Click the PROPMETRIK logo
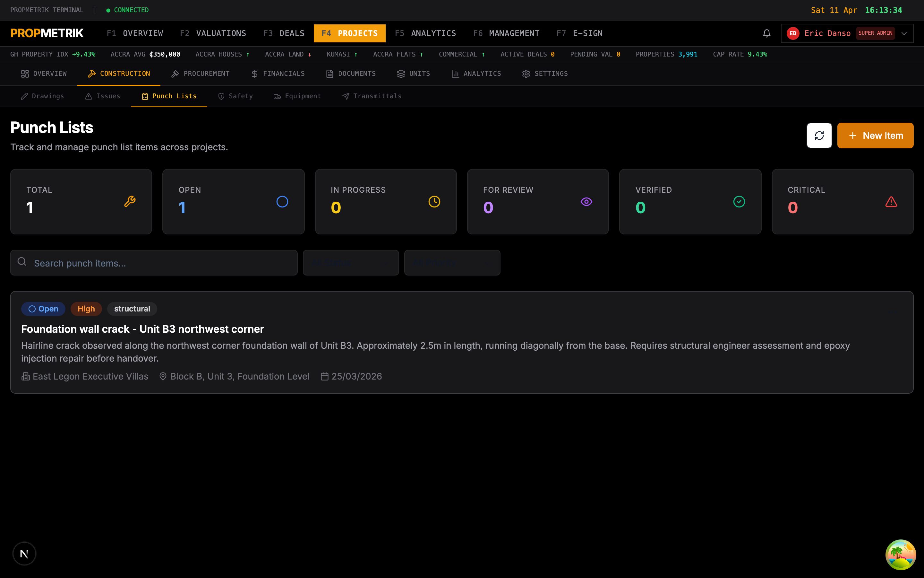The image size is (924, 578). click(47, 33)
